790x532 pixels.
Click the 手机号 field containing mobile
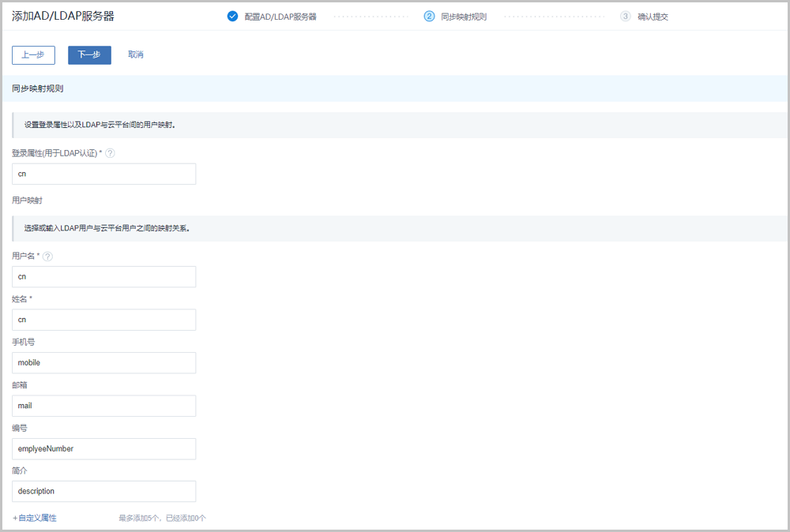[x=103, y=362]
